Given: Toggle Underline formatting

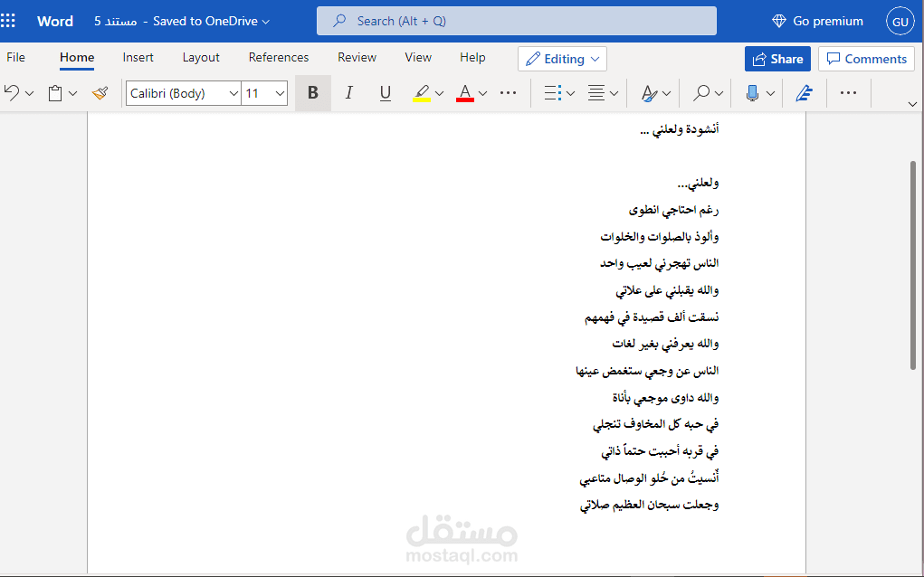Looking at the screenshot, I should pyautogui.click(x=386, y=92).
